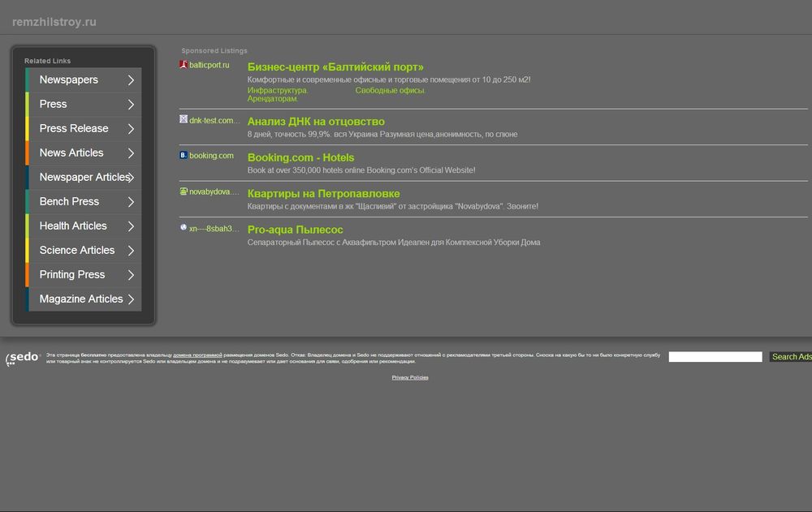Open the Анализ ДНК на отцовство ad

tap(316, 121)
